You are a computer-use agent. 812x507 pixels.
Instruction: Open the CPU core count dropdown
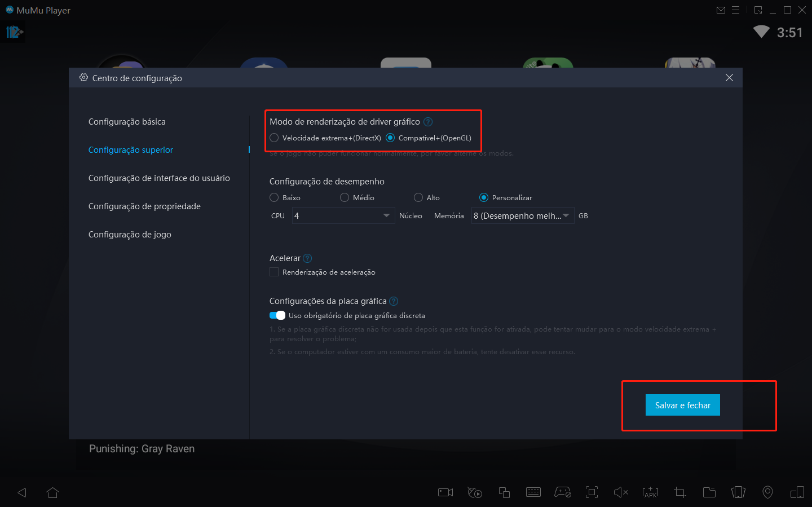[343, 215]
